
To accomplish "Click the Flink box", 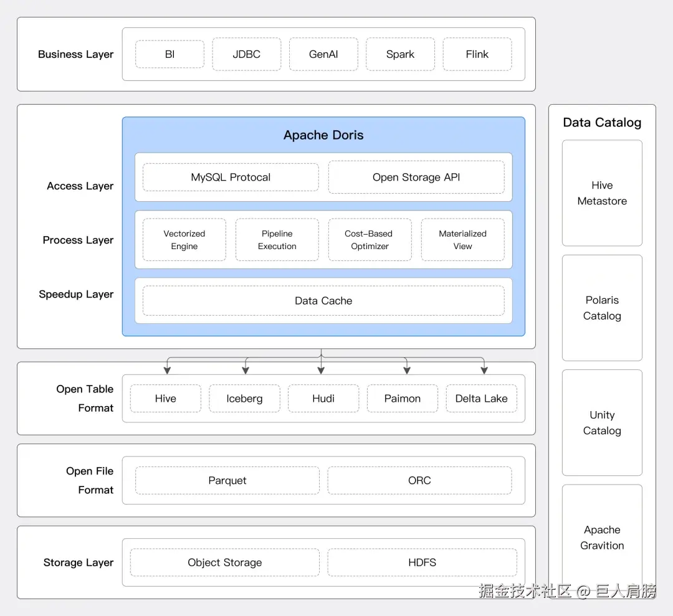I will 477,54.
